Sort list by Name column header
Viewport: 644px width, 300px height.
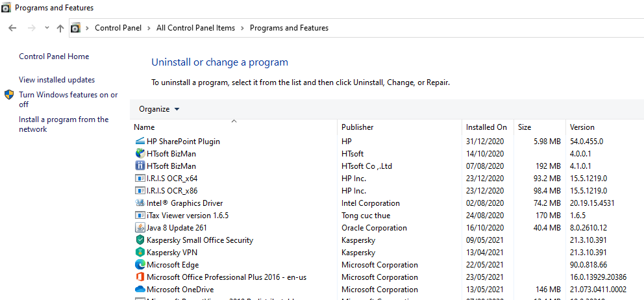[234, 127]
